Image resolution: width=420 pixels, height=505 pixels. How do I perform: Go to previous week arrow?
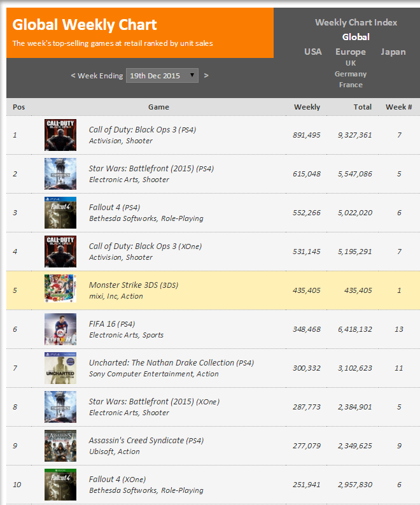pyautogui.click(x=73, y=76)
